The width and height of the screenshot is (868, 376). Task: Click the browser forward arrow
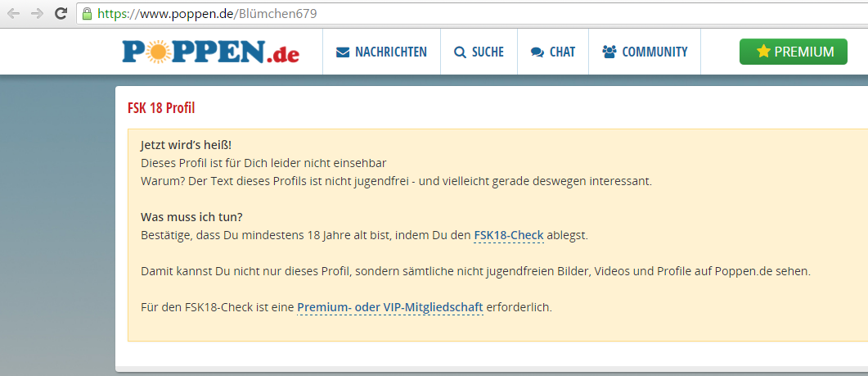pos(37,14)
